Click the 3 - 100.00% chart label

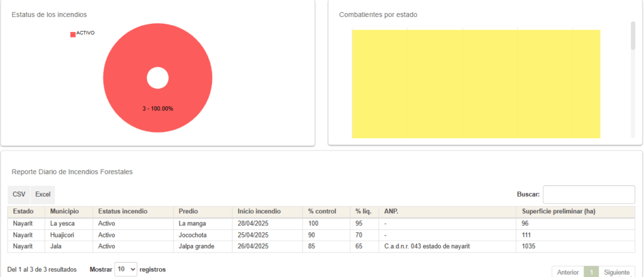pyautogui.click(x=158, y=109)
